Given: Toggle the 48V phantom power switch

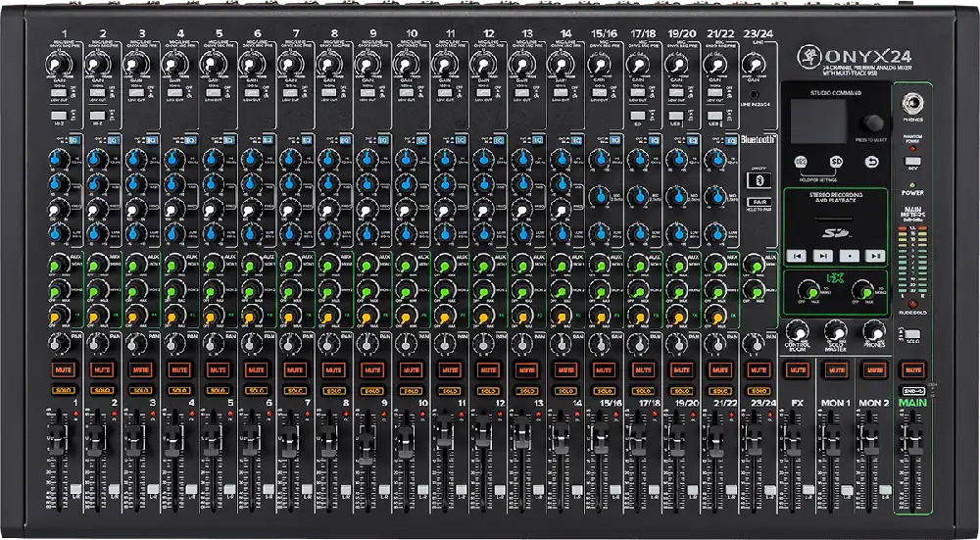Looking at the screenshot, I should [x=912, y=162].
